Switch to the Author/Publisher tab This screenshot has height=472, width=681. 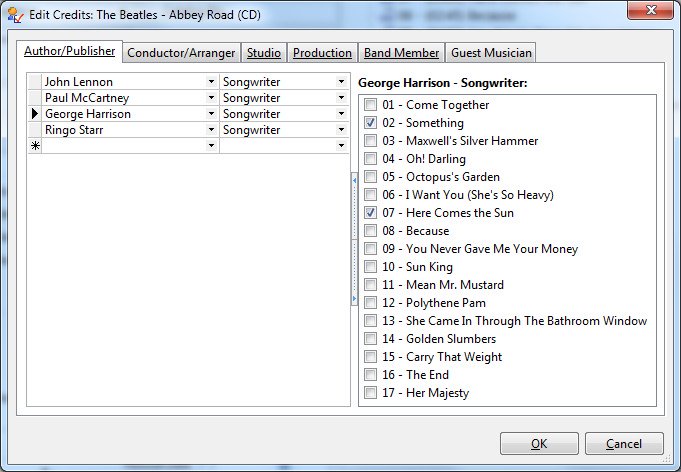coord(69,51)
